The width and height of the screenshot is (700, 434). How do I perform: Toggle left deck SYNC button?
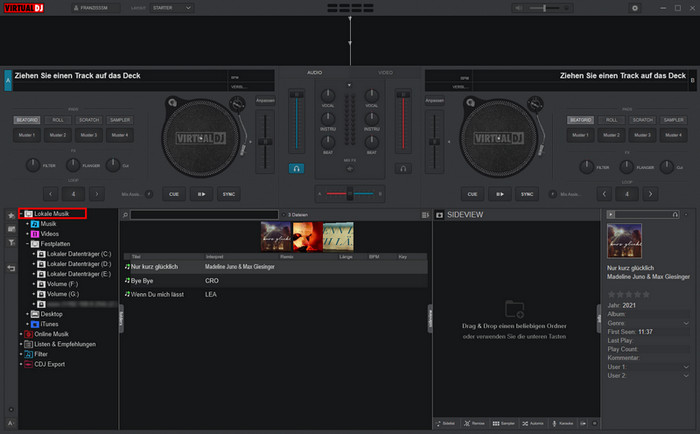tap(229, 194)
